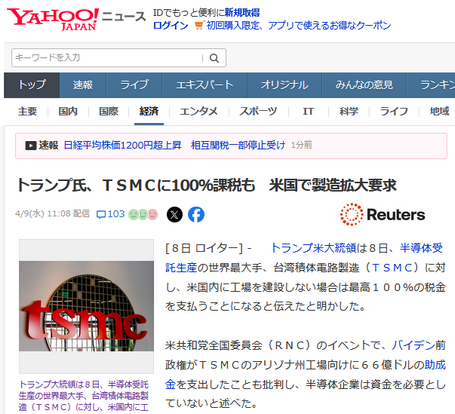
Task: Click the 新規取得 link
Action: pos(242,13)
